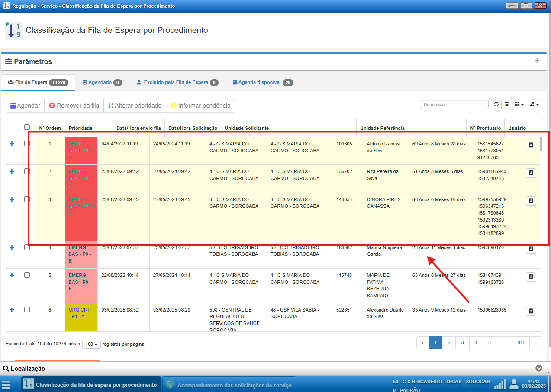Open the user card for Rita Pereira
Viewport: 551px width, 392px height.
tap(531, 173)
